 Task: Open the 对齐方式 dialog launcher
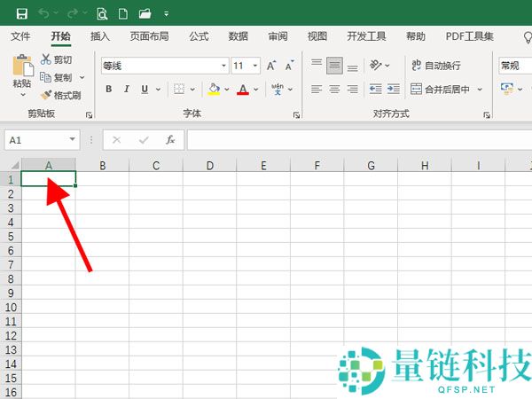click(487, 115)
